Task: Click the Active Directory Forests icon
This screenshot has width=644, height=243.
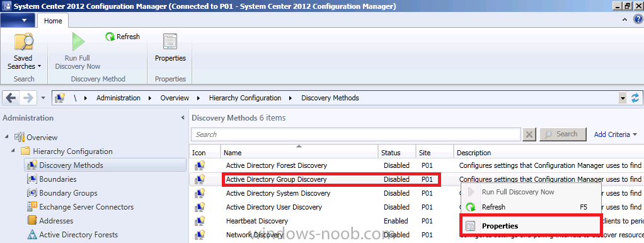Action: [x=32, y=235]
